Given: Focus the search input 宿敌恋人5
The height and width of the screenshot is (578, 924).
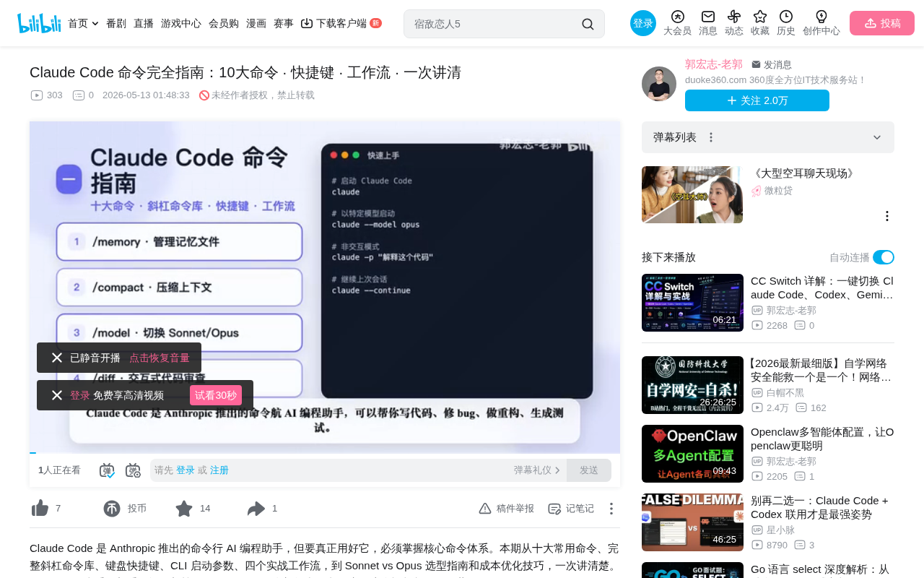Looking at the screenshot, I should click(494, 24).
